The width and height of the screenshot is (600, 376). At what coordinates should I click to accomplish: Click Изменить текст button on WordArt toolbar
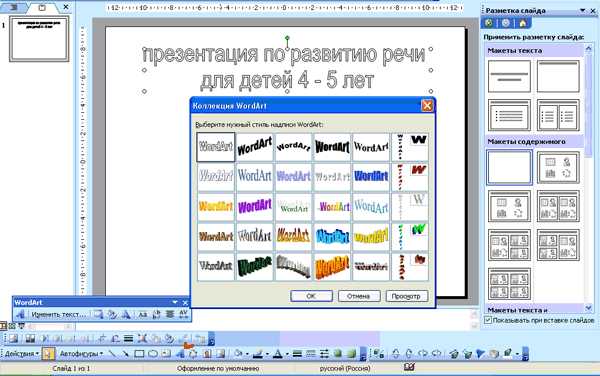[x=59, y=314]
